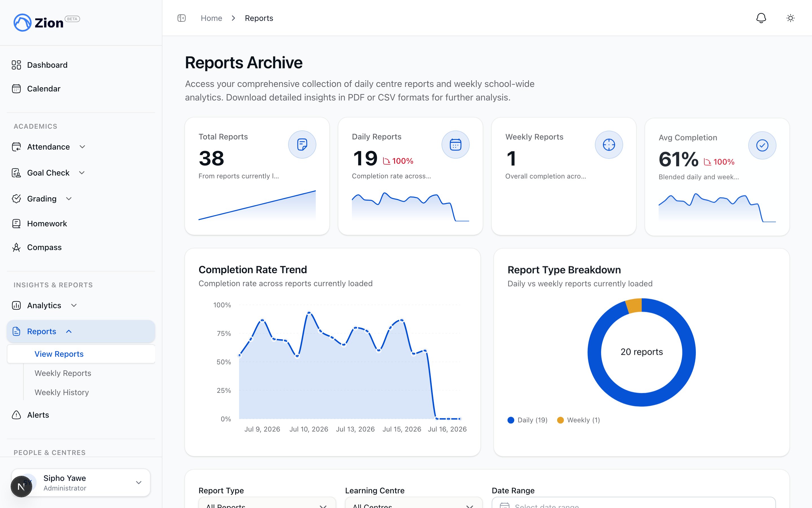812x508 pixels.
Task: Click the Attendance sidebar icon
Action: click(x=16, y=147)
